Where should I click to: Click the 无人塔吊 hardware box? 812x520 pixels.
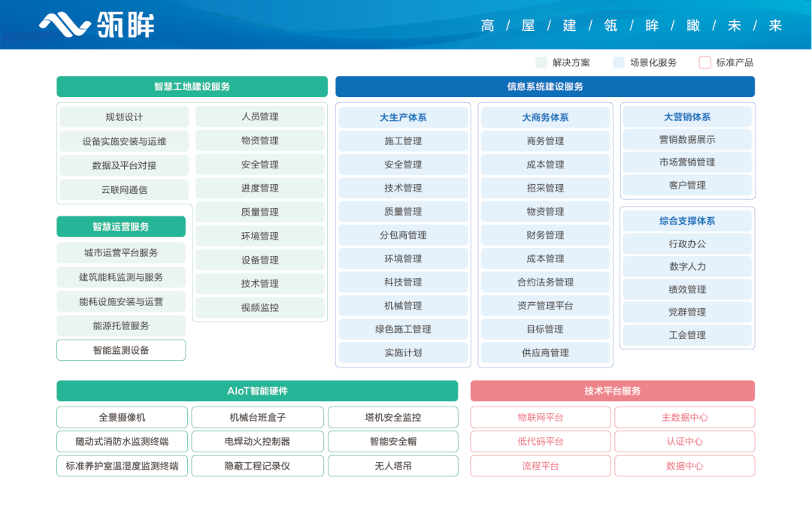393,466
